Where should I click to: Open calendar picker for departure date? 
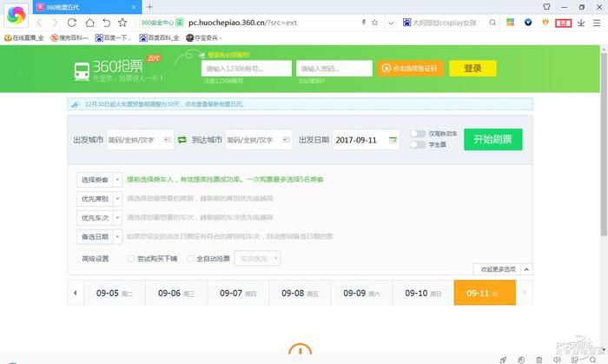[x=393, y=140]
